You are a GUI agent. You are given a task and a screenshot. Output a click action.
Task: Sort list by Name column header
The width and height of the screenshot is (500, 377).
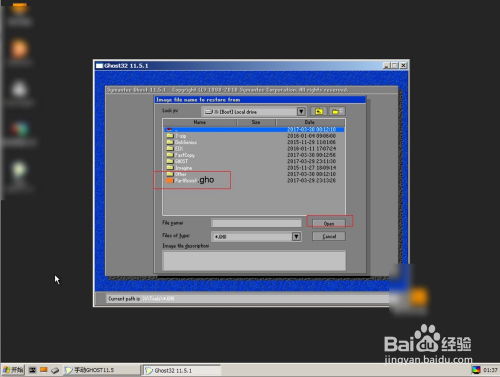199,122
